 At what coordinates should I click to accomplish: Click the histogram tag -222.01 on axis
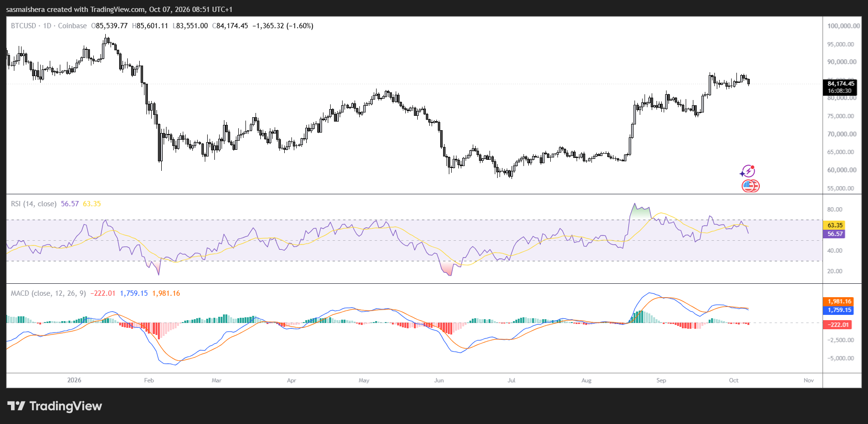(x=838, y=324)
